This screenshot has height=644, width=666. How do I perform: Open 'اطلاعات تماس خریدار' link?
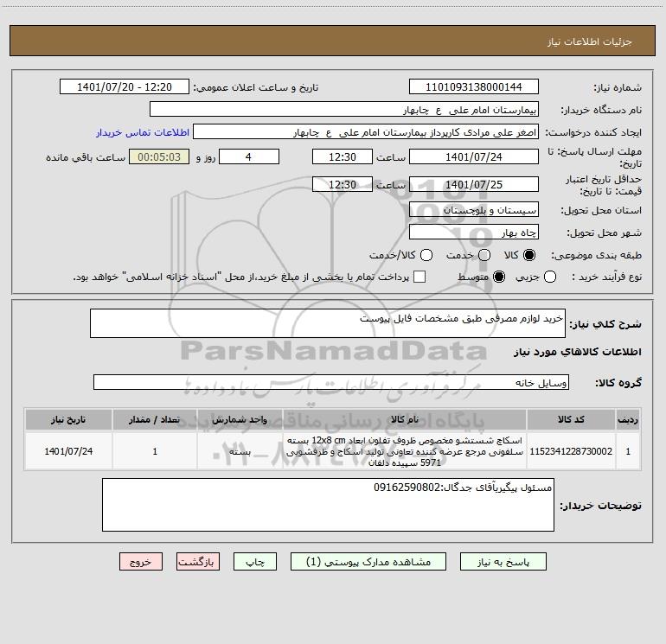pos(143,132)
